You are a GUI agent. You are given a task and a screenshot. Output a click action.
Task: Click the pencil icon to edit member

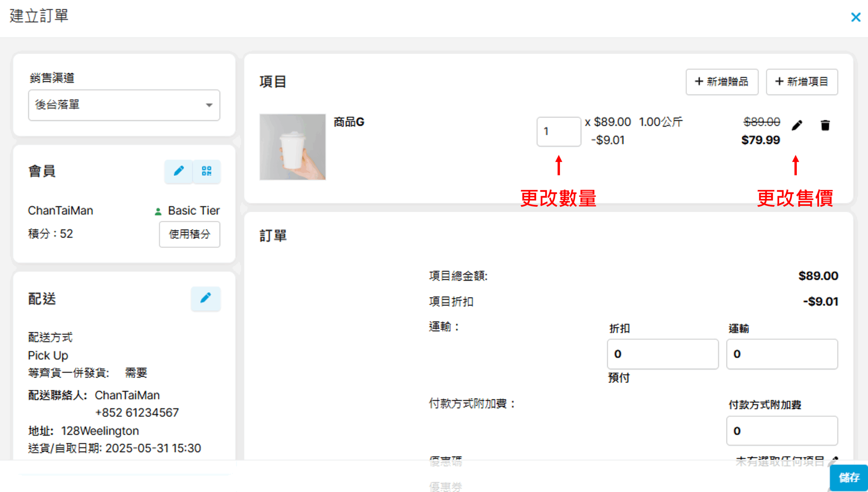coord(179,171)
